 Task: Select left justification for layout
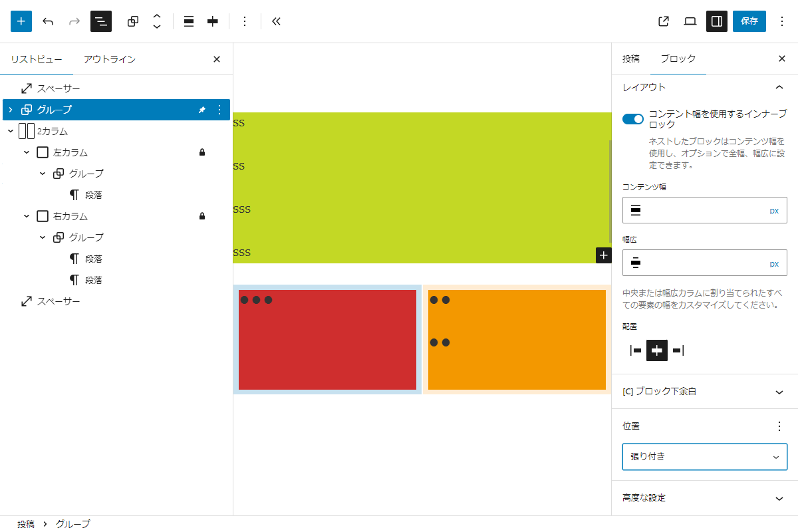tap(636, 350)
